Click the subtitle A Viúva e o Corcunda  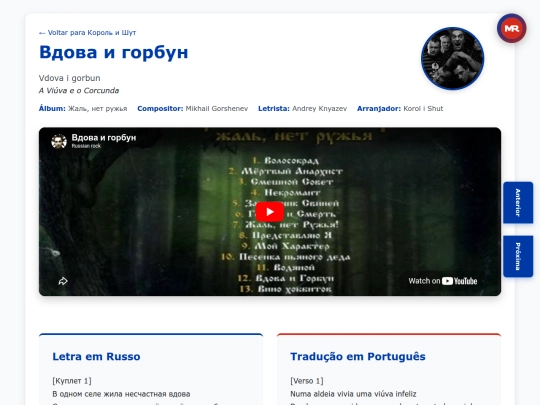tap(79, 91)
